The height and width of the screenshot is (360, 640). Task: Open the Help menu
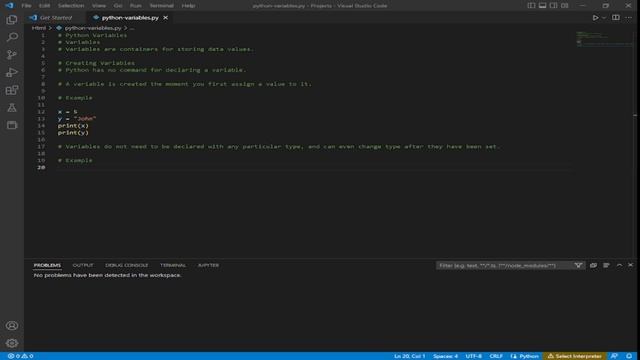(x=188, y=6)
